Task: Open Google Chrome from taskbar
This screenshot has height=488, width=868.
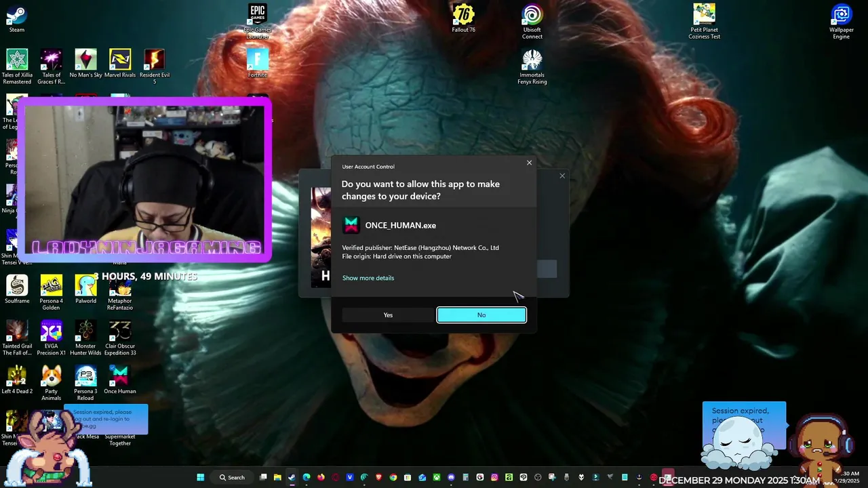Action: (x=393, y=477)
